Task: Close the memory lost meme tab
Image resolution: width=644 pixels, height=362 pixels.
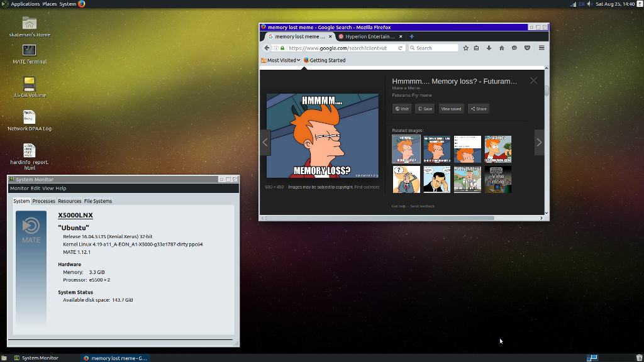Action: point(330,36)
